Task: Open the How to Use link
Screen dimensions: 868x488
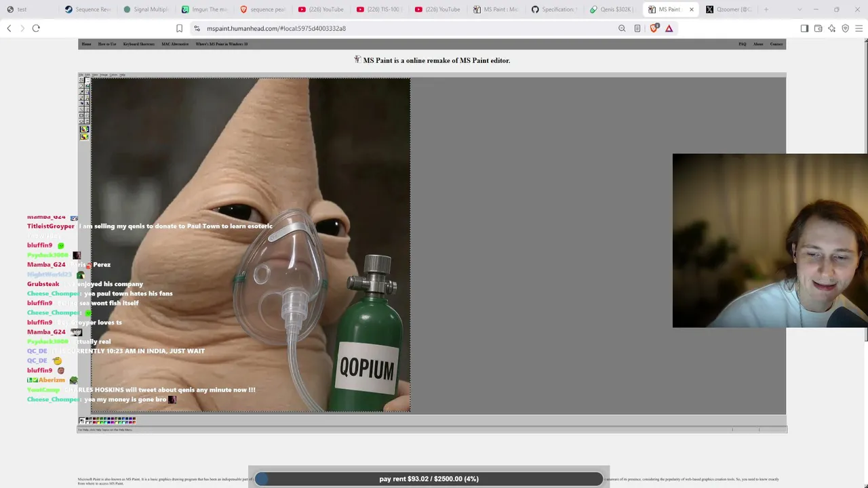Action: 107,44
